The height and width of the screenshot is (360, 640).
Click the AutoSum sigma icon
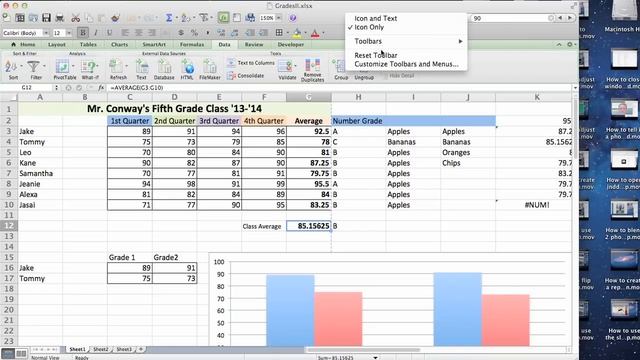click(x=169, y=18)
